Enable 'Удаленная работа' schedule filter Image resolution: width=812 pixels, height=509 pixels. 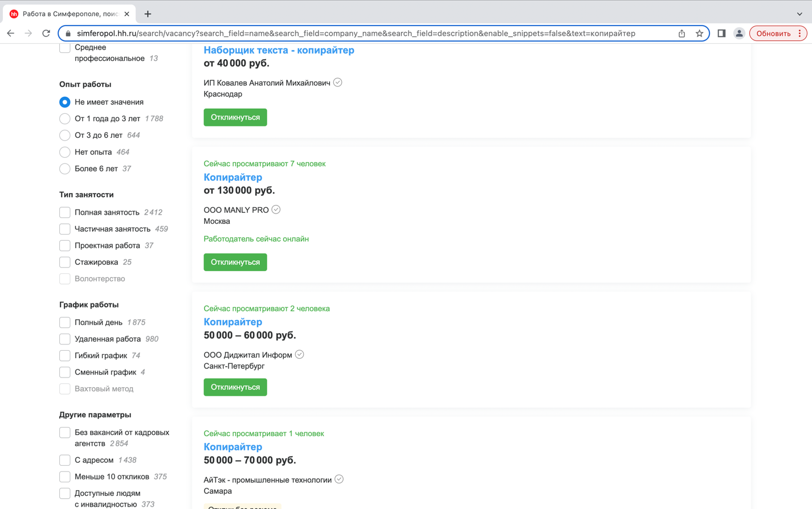click(x=65, y=339)
